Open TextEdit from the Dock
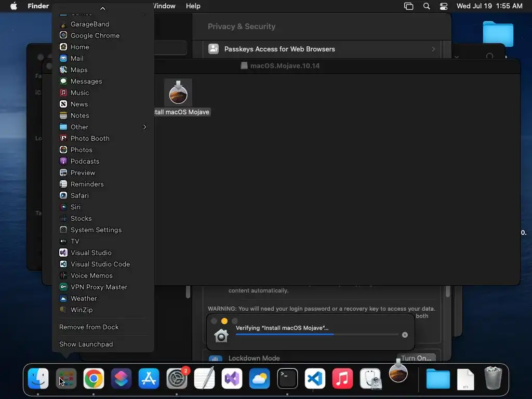Screen dimensions: 532x399 tap(204, 378)
